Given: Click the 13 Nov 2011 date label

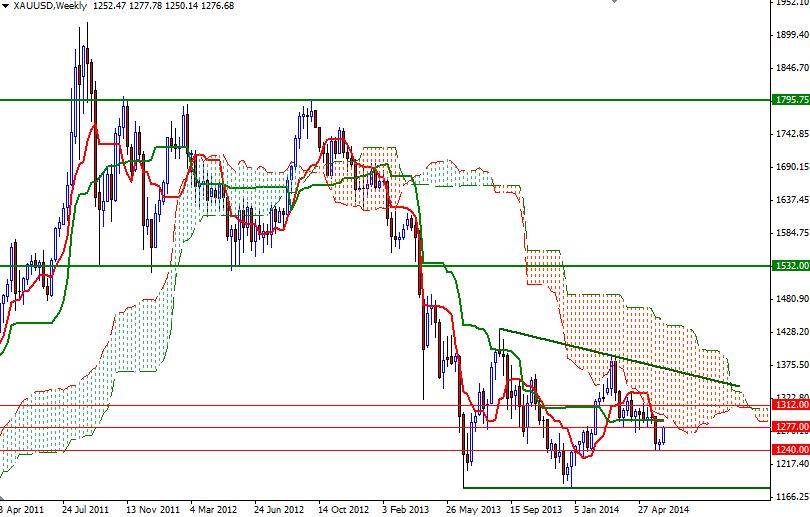Looking at the screenshot, I should [153, 509].
